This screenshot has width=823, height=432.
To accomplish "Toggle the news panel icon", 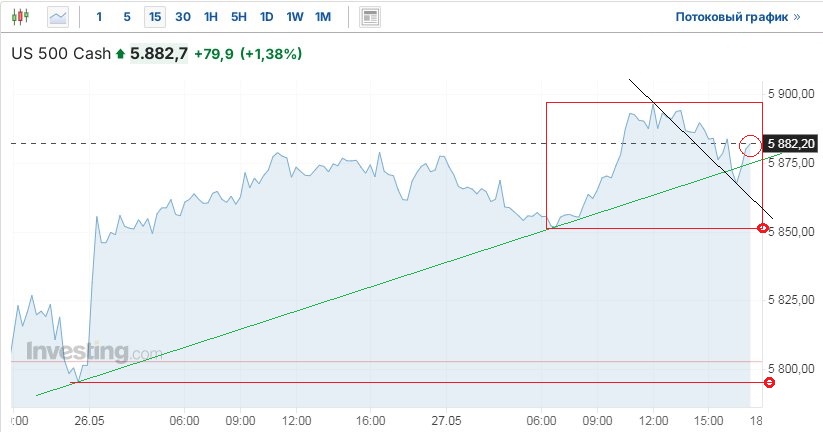I will (370, 17).
